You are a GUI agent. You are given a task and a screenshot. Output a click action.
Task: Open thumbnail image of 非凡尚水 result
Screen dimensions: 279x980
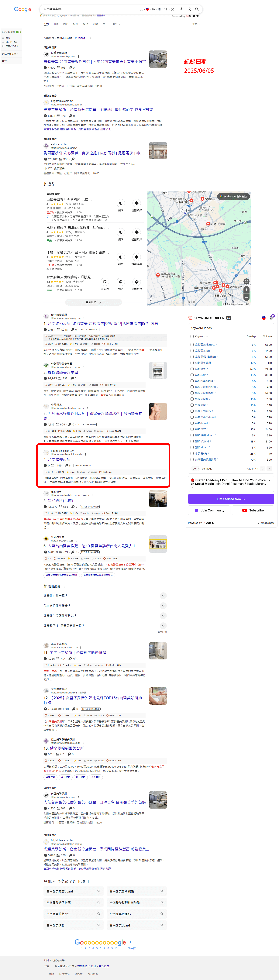point(158,411)
